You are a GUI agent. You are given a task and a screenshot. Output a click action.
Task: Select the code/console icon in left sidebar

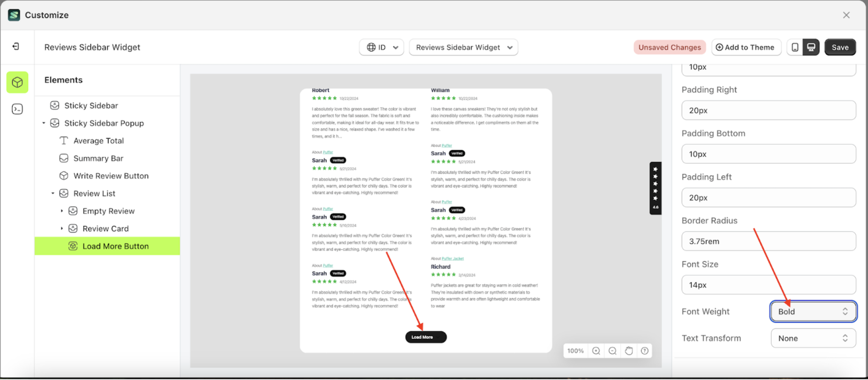[x=17, y=109]
